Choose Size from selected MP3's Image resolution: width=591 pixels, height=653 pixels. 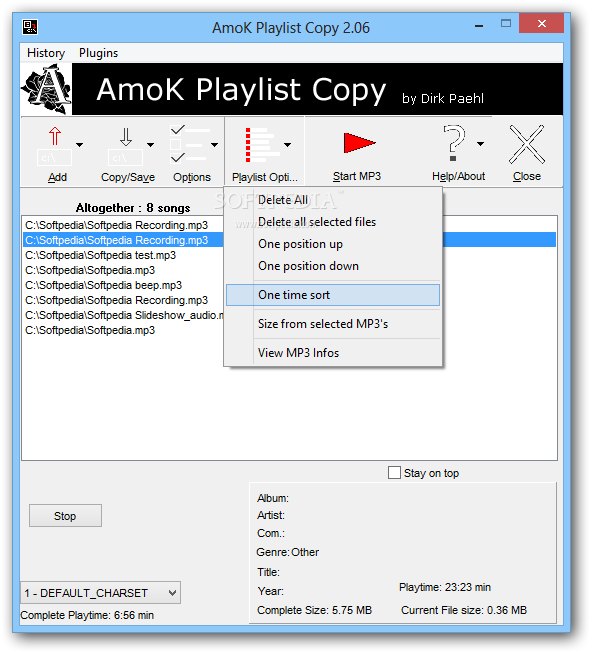coord(332,324)
